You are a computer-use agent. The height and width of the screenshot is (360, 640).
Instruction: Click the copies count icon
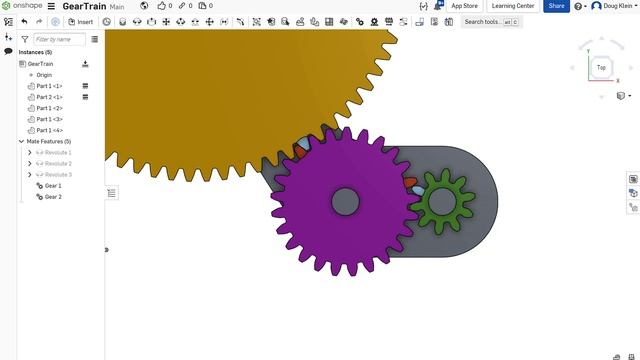tap(202, 6)
